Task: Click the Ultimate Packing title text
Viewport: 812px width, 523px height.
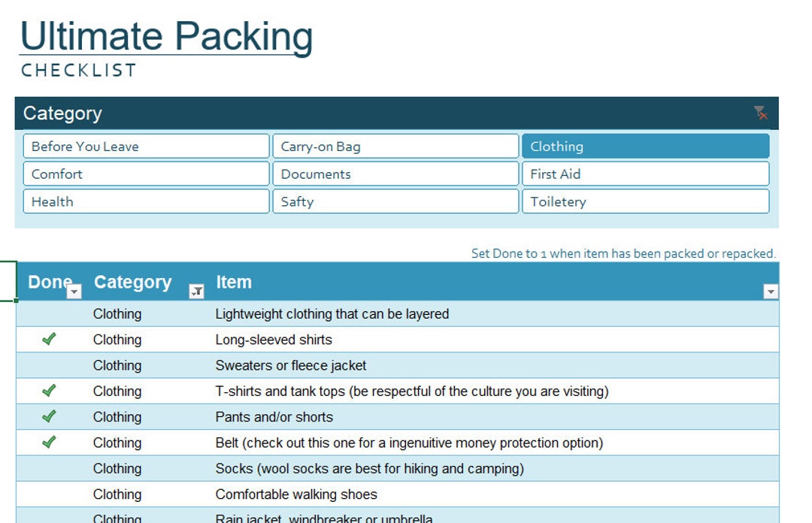Action: click(x=167, y=36)
